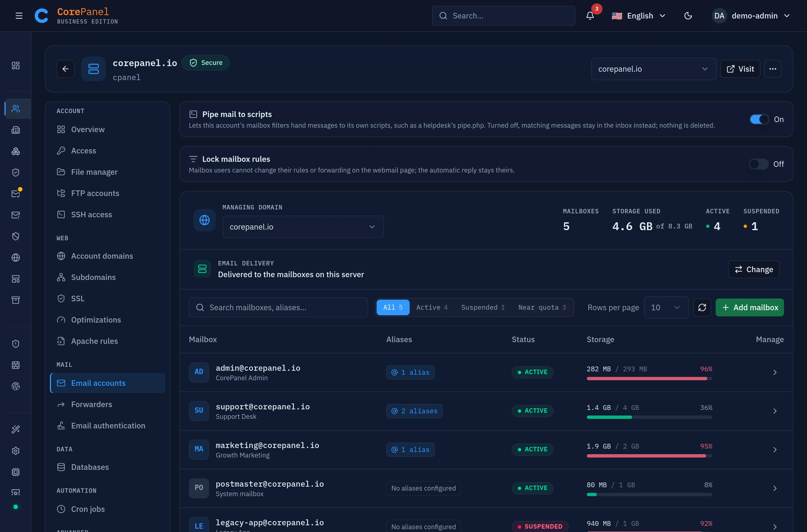
Task: Open the dashboard grid icon in left rail
Action: coord(16,66)
